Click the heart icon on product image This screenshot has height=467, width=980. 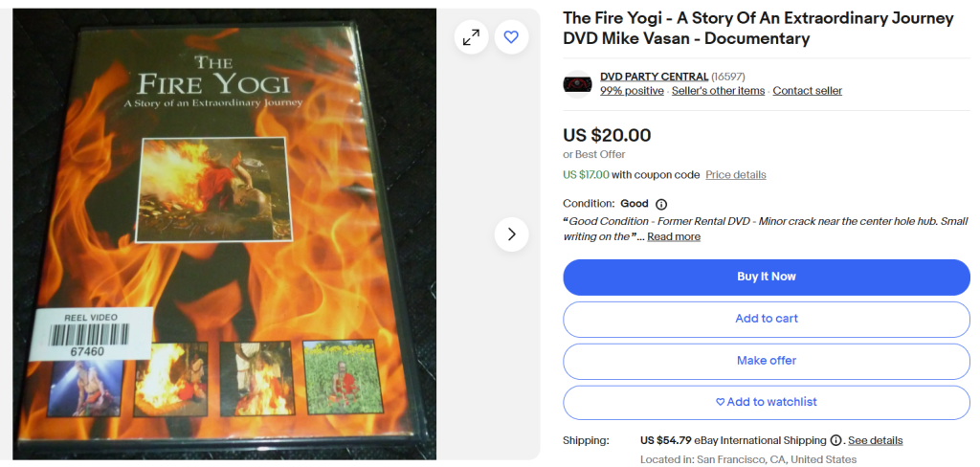click(511, 37)
